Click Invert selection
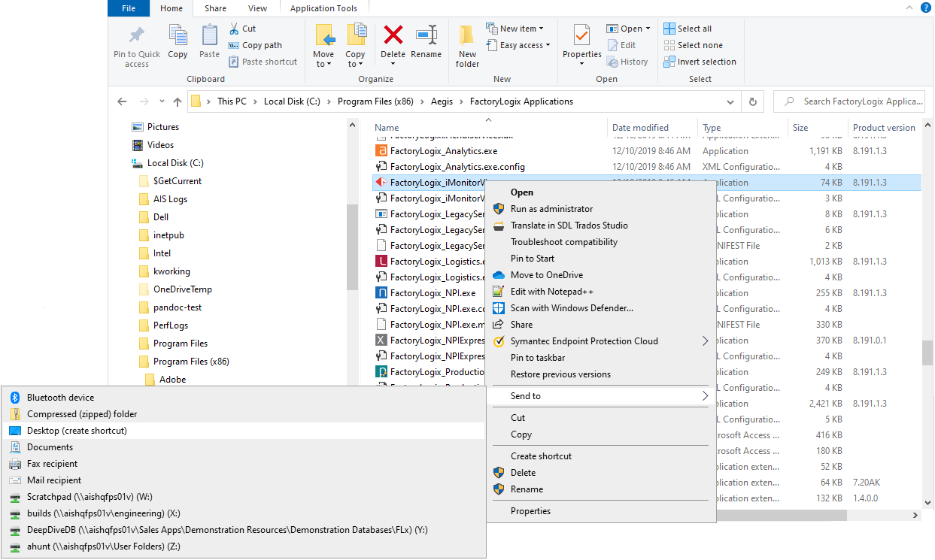Viewport: 935px width, 560px height. tap(700, 62)
